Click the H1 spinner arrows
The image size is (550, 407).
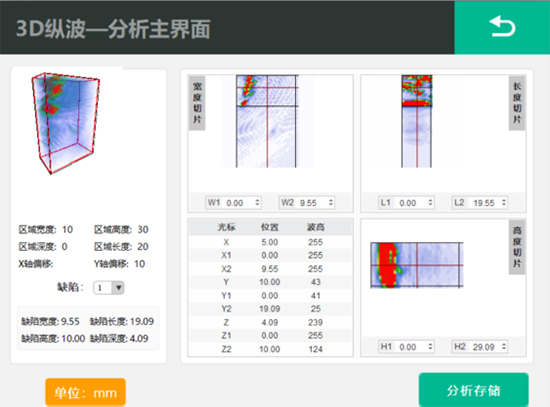430,347
